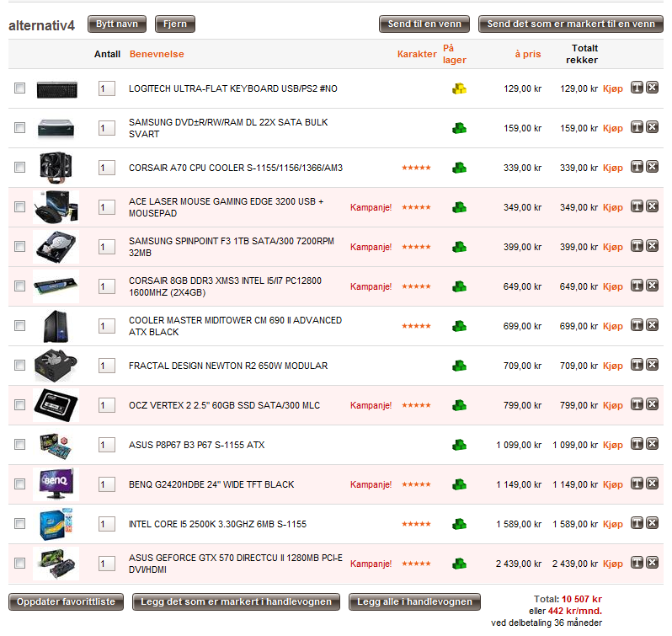This screenshot has height=636, width=672.
Task: Select the ACE laser mouse checkbox
Action: [x=19, y=207]
